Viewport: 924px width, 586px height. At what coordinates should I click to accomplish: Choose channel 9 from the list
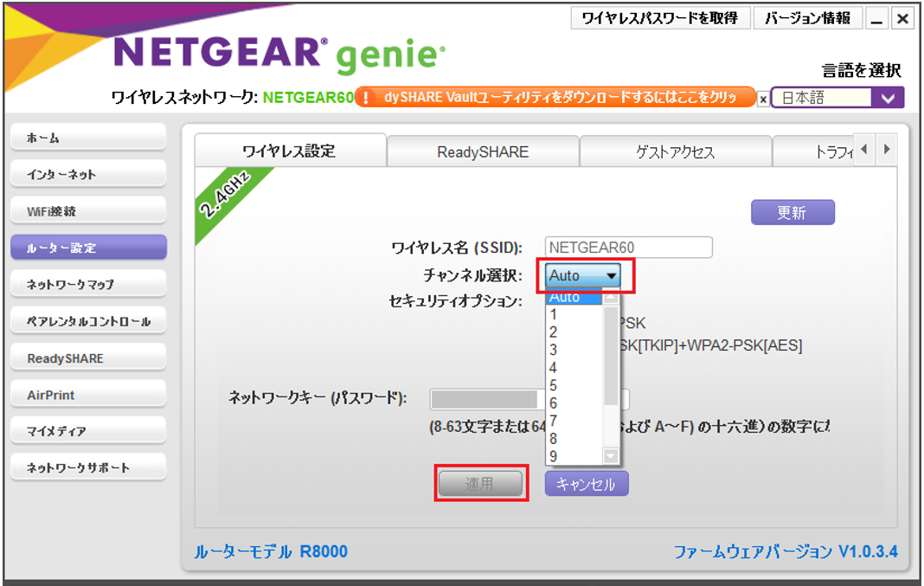click(574, 455)
